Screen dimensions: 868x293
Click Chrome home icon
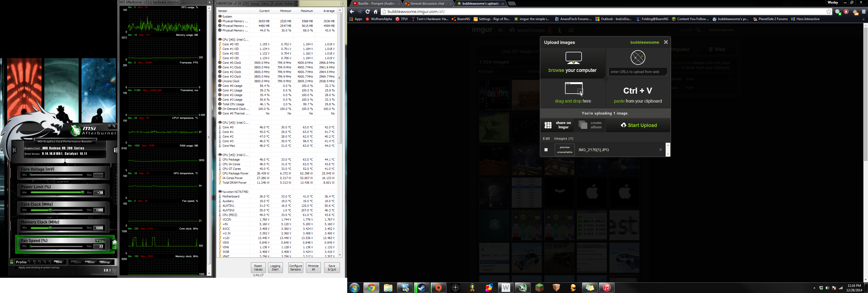(375, 11)
